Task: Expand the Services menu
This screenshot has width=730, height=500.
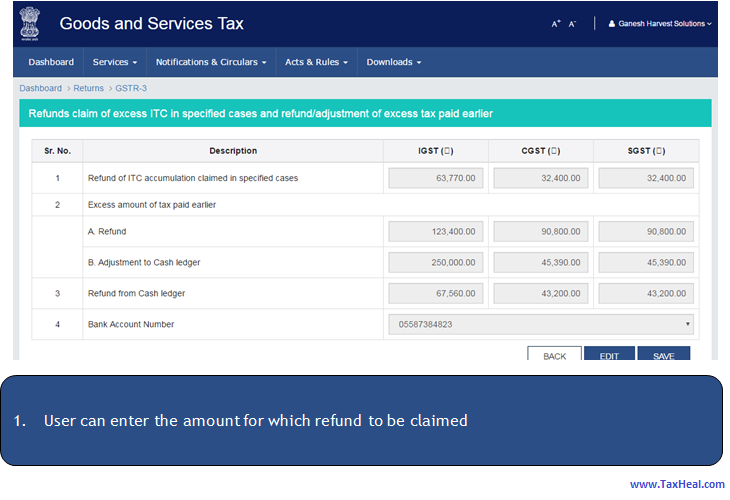Action: (x=115, y=62)
